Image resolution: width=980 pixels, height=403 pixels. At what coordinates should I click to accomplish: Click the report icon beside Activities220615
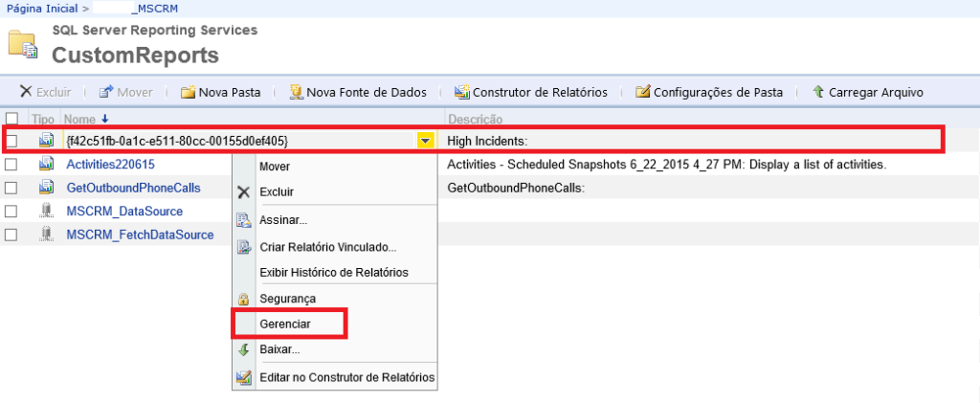pyautogui.click(x=46, y=165)
